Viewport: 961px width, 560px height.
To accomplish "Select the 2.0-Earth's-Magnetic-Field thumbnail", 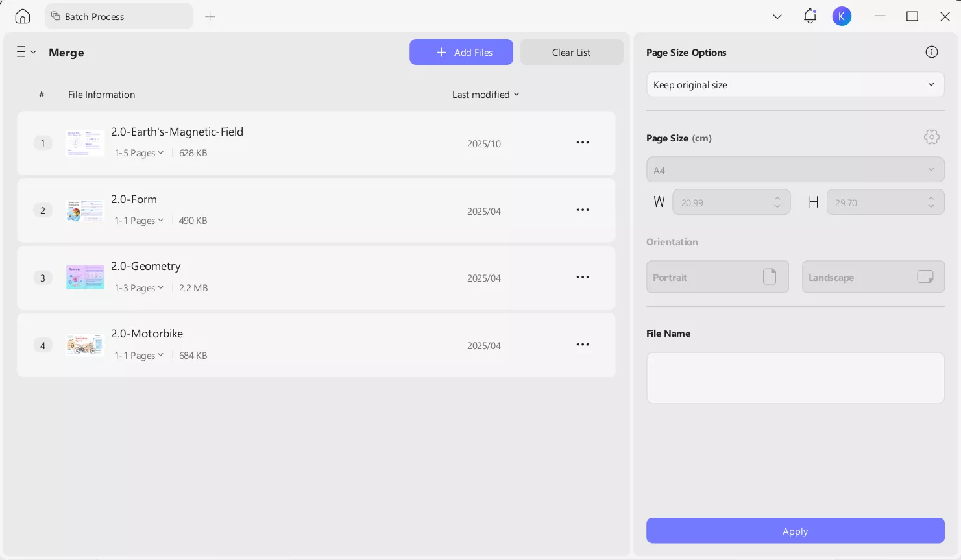I will point(85,143).
